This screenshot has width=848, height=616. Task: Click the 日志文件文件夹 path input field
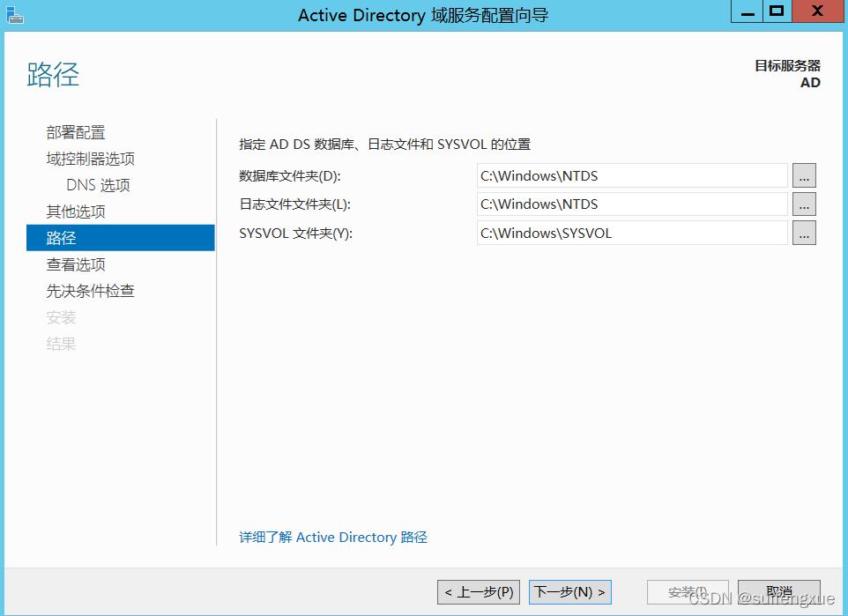pyautogui.click(x=630, y=204)
